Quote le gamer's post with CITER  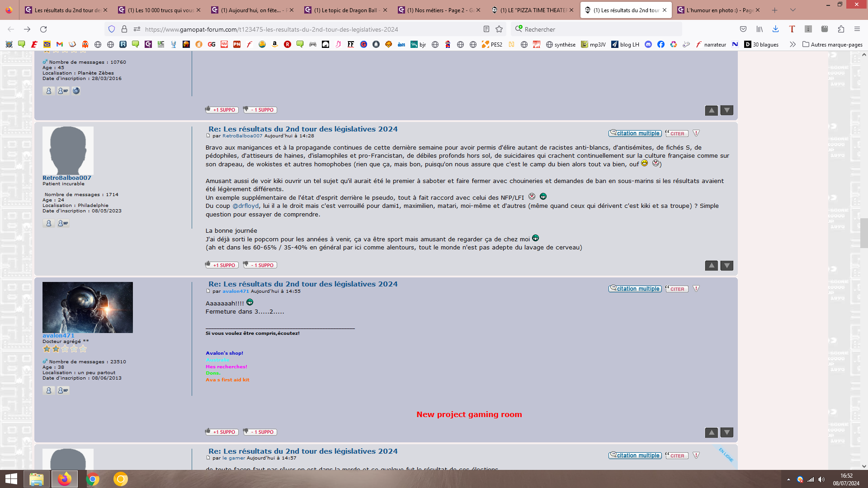click(x=677, y=455)
